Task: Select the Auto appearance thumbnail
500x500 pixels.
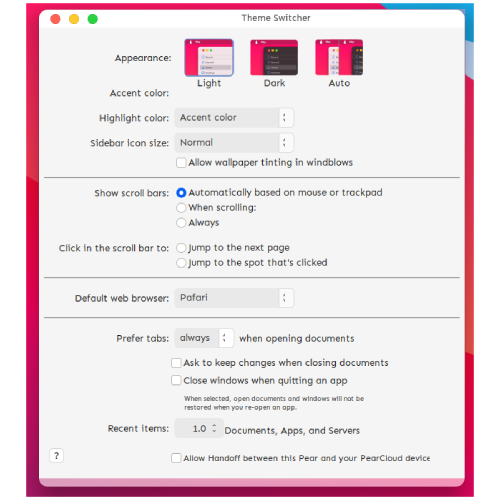Action: click(x=339, y=58)
